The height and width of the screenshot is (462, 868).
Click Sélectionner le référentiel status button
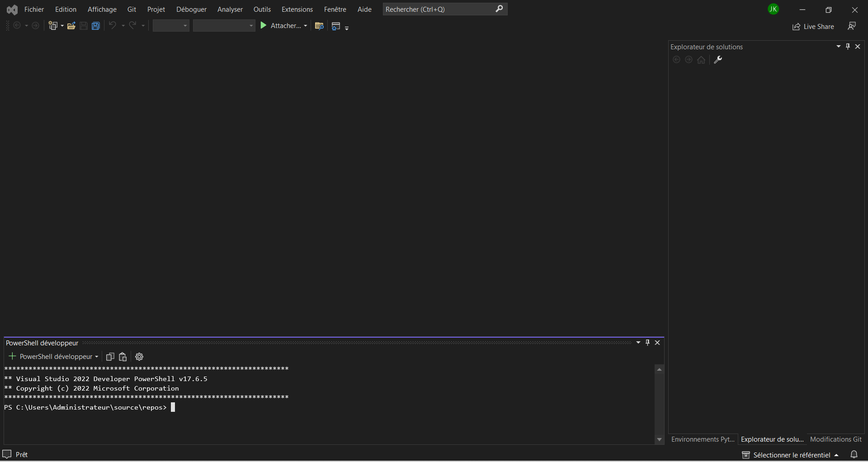(x=790, y=455)
